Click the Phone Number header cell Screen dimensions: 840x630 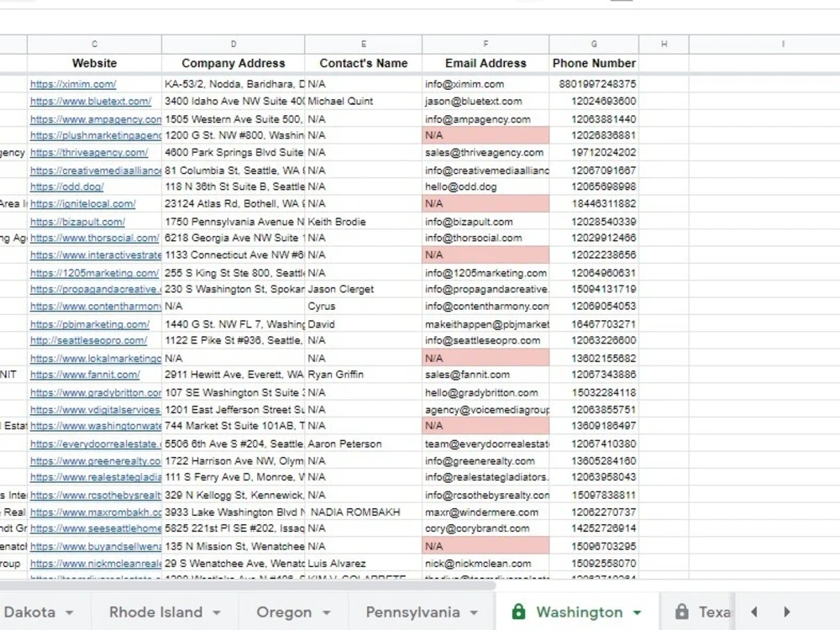pyautogui.click(x=594, y=63)
